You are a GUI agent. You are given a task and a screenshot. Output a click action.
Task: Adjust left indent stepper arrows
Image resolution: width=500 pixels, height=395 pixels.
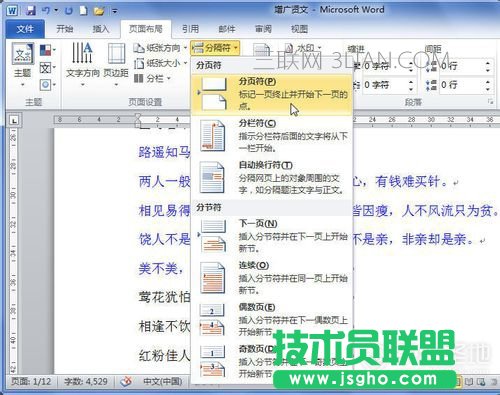[x=411, y=66]
